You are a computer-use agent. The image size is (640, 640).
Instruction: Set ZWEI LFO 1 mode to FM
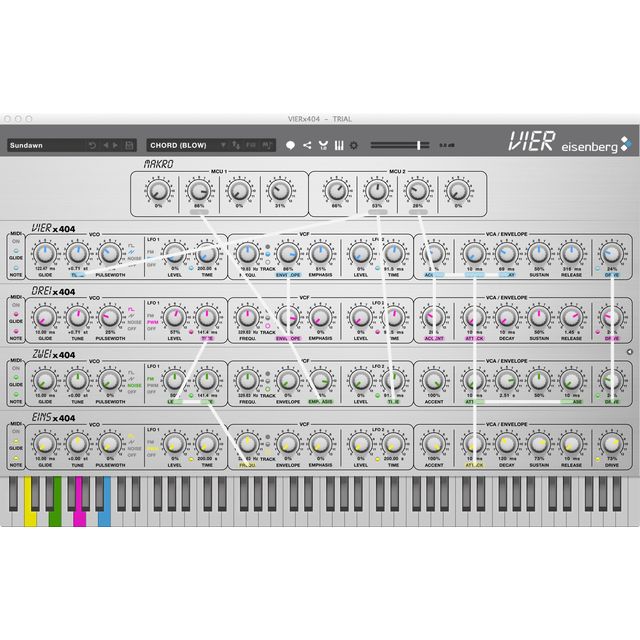tap(151, 379)
